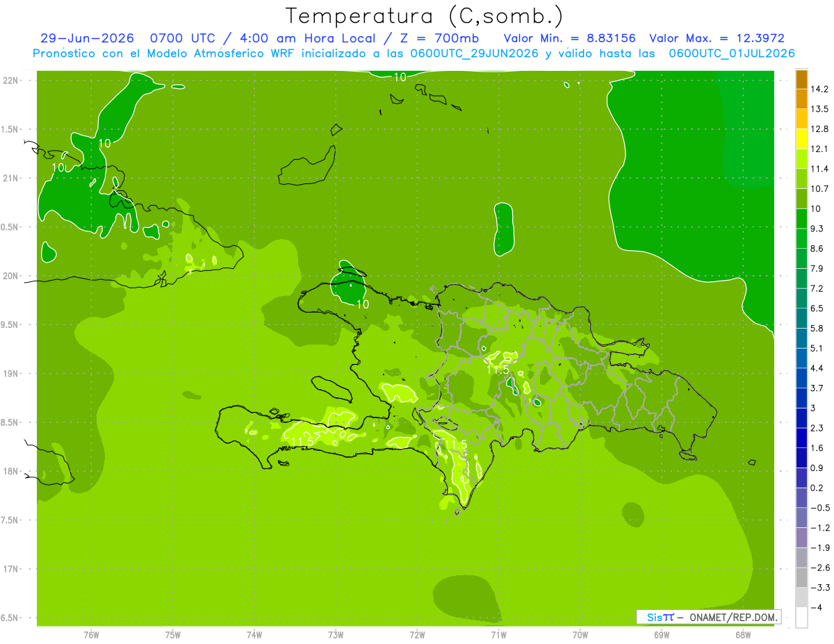The width and height of the screenshot is (834, 644).
Task: Click the colorbar value '9.3'
Action: (x=817, y=229)
